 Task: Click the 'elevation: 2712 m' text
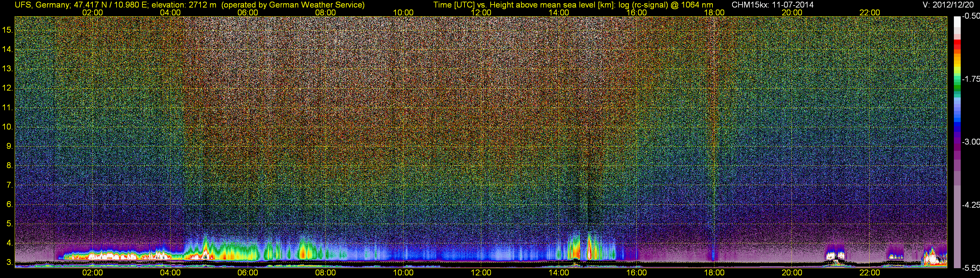point(184,5)
